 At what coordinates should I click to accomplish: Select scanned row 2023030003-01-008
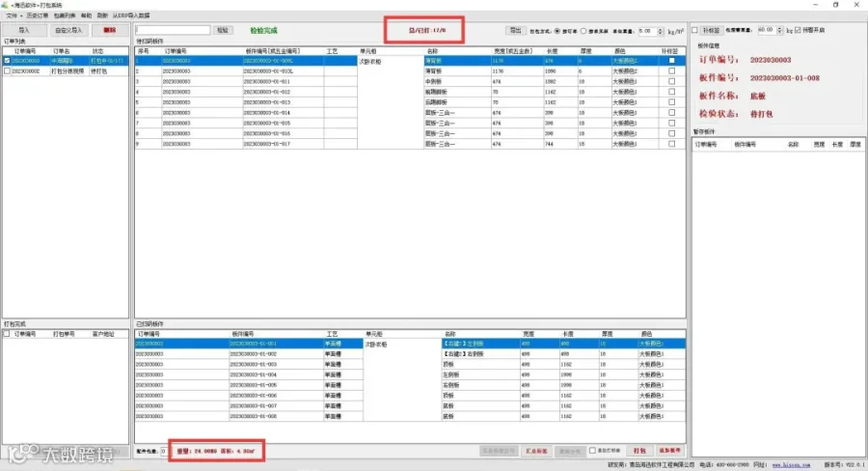coord(410,416)
